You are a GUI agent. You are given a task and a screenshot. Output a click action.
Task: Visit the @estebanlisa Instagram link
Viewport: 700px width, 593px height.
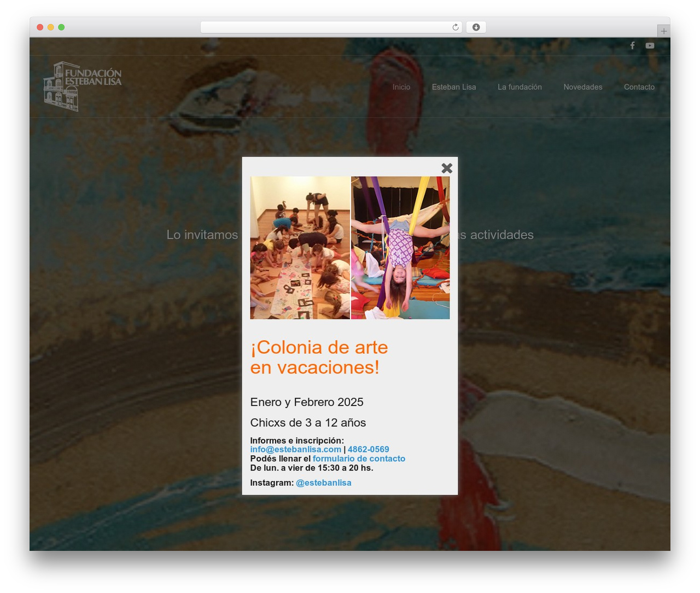coord(324,482)
